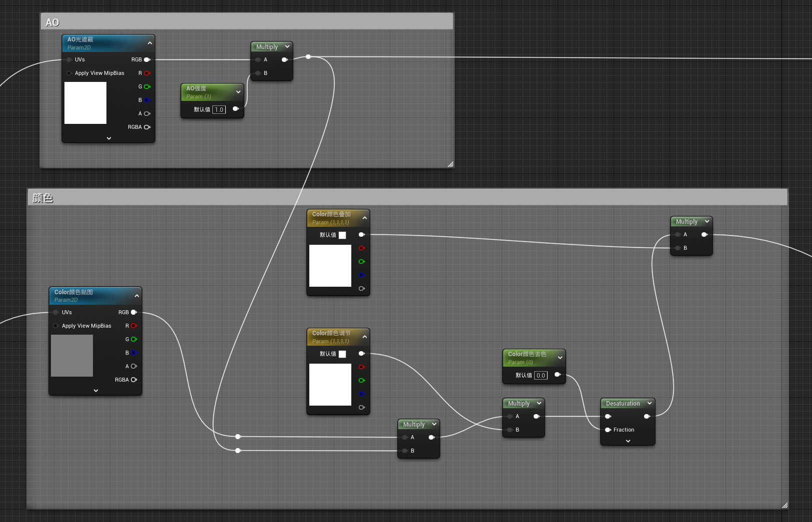Expand the chevron of the Multiply node above Desaturation
The width and height of the screenshot is (812, 522).
pyautogui.click(x=707, y=221)
